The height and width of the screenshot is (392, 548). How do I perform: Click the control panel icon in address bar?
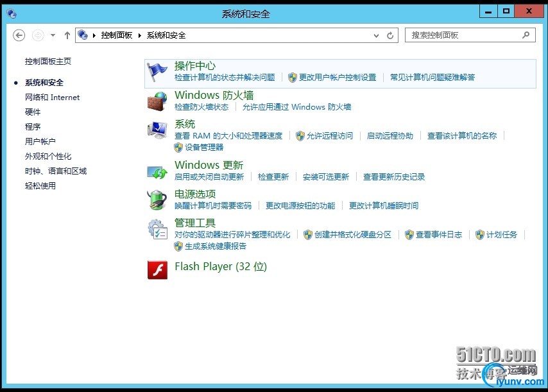[x=83, y=35]
